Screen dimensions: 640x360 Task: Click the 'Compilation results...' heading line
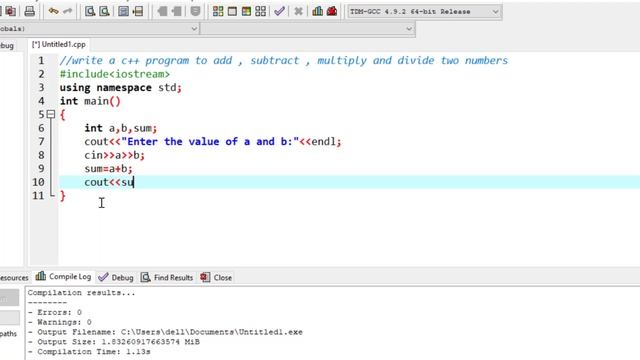[81, 293]
